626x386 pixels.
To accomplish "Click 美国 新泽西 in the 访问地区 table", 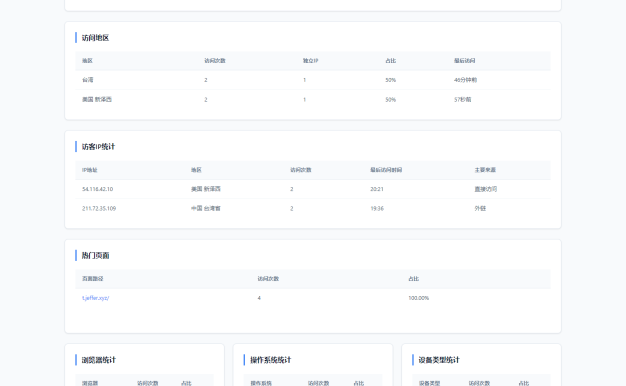I will tap(97, 99).
